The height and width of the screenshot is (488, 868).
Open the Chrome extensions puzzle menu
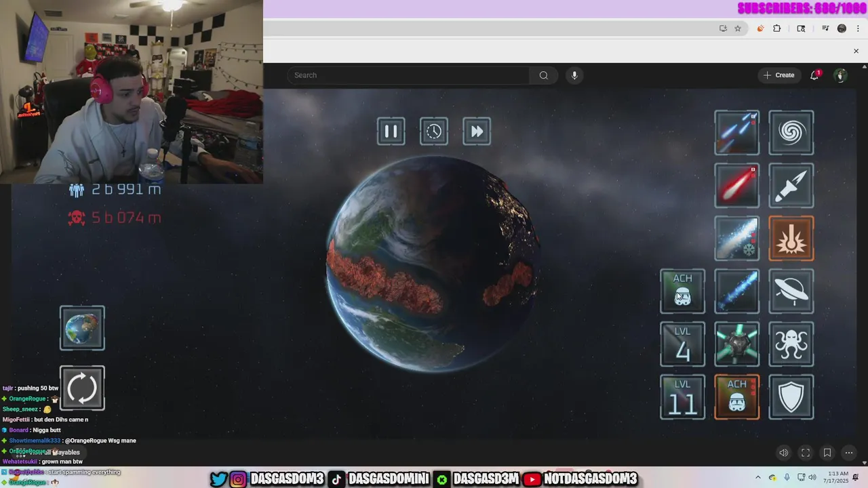pos(777,28)
